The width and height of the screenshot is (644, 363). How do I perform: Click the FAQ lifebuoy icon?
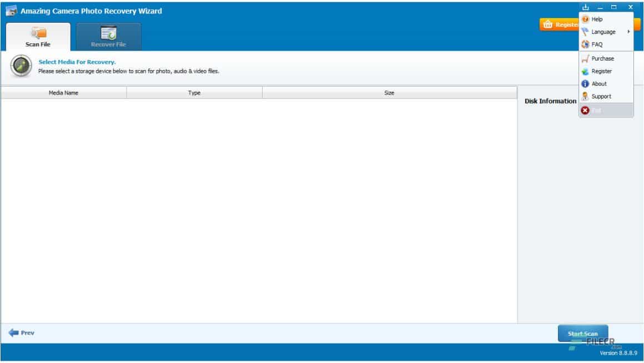click(x=585, y=44)
